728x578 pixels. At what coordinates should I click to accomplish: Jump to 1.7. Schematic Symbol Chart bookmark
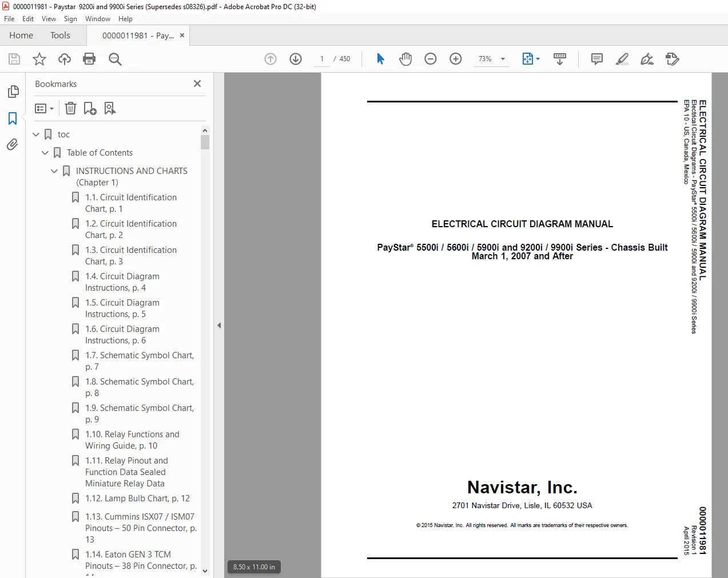[140, 361]
